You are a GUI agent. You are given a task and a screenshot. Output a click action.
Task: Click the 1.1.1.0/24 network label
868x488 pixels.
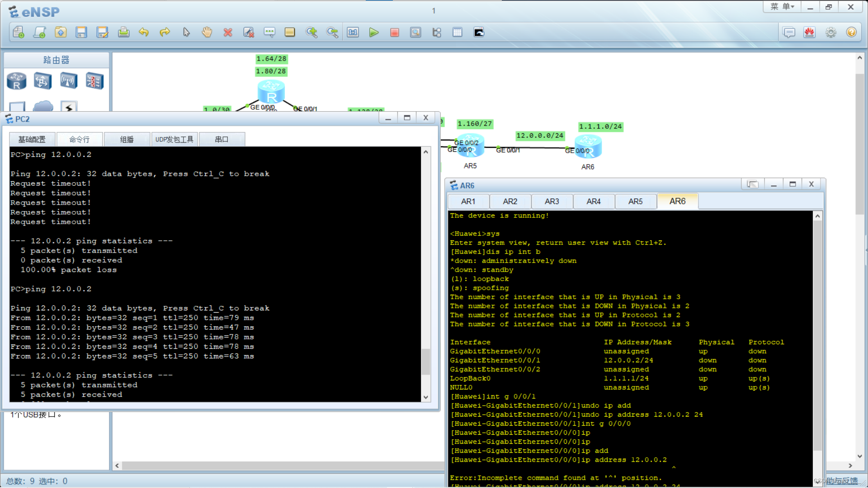(x=600, y=127)
